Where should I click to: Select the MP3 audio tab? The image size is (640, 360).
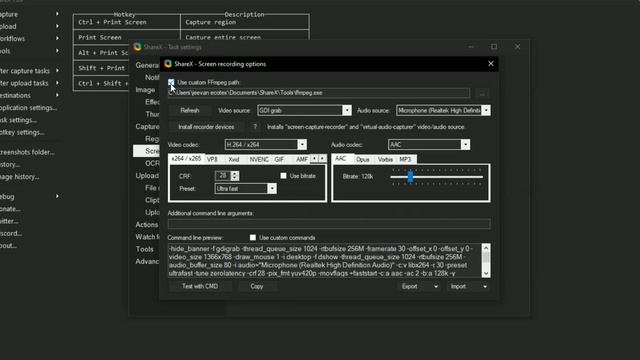tap(405, 160)
